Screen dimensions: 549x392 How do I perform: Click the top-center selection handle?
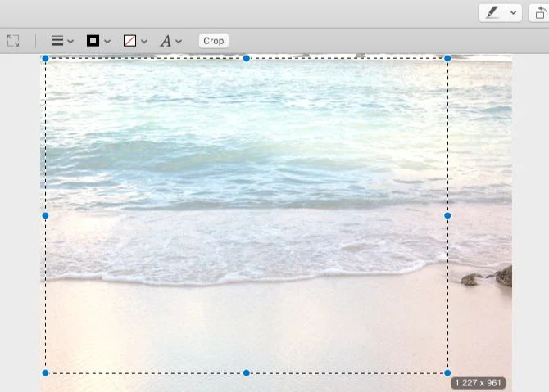point(247,58)
